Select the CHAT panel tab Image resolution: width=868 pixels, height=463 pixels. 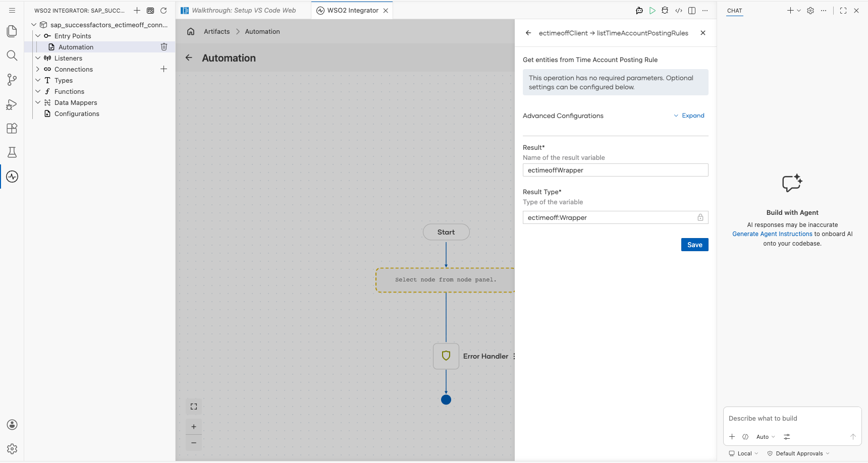(x=735, y=11)
